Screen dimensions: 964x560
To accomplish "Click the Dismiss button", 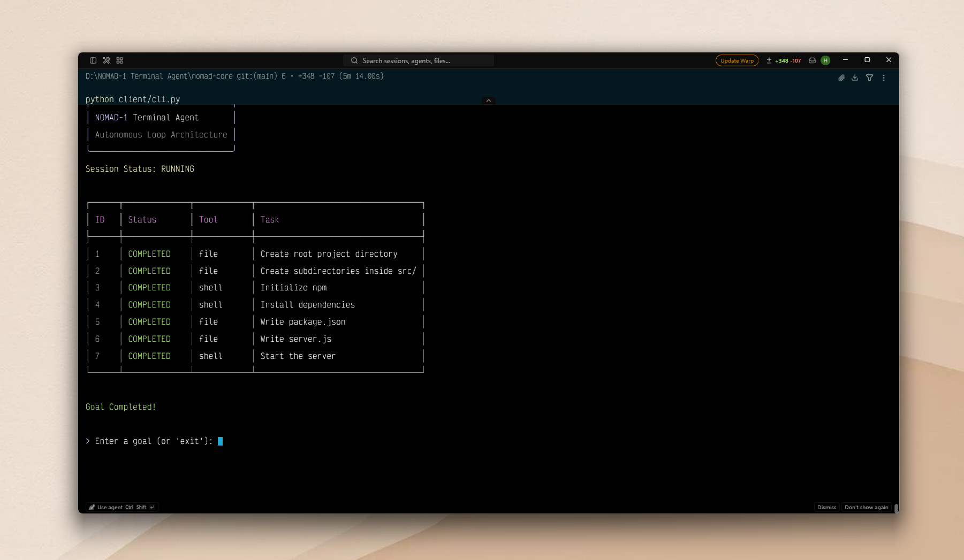I will [x=826, y=507].
